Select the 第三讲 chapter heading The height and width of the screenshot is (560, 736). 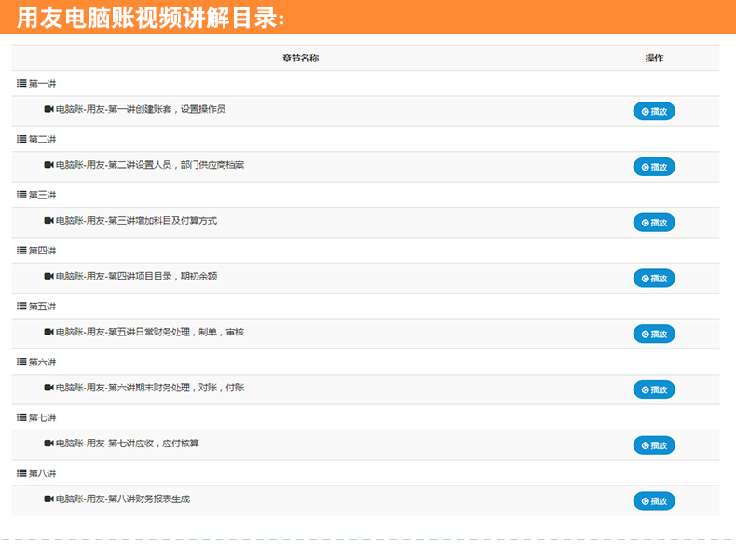pos(42,195)
